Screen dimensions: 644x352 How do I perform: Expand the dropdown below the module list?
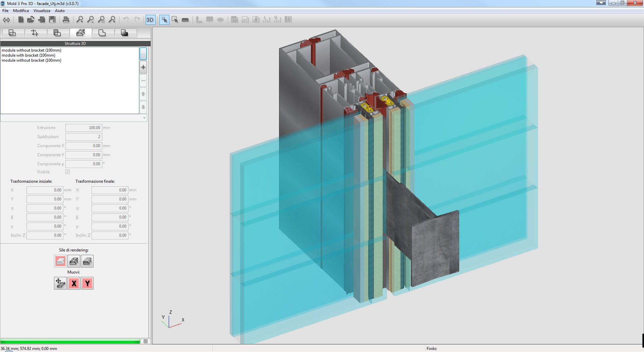tap(144, 118)
